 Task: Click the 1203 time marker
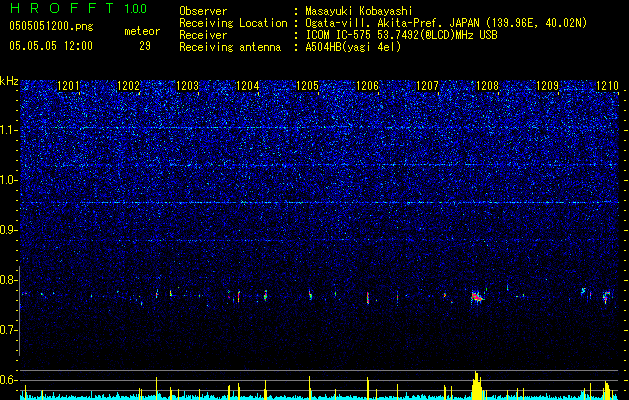188,86
